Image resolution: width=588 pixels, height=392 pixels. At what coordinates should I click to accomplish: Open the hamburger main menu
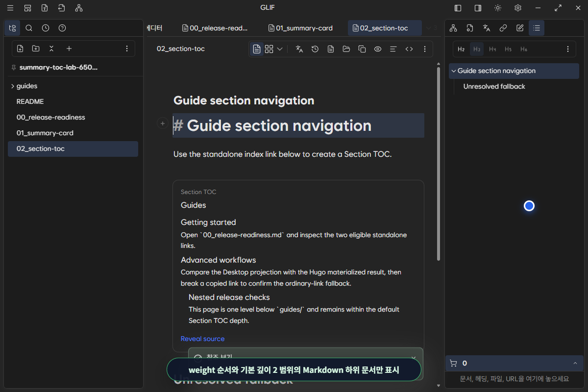point(10,8)
